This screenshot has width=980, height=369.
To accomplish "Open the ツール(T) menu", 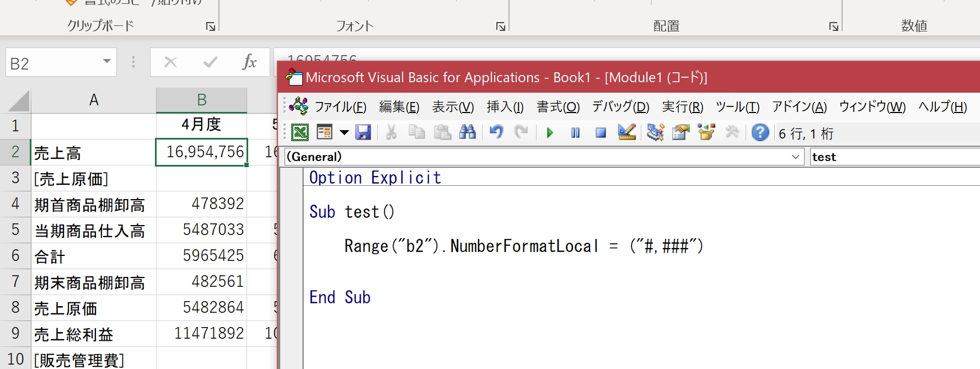I will click(x=737, y=106).
